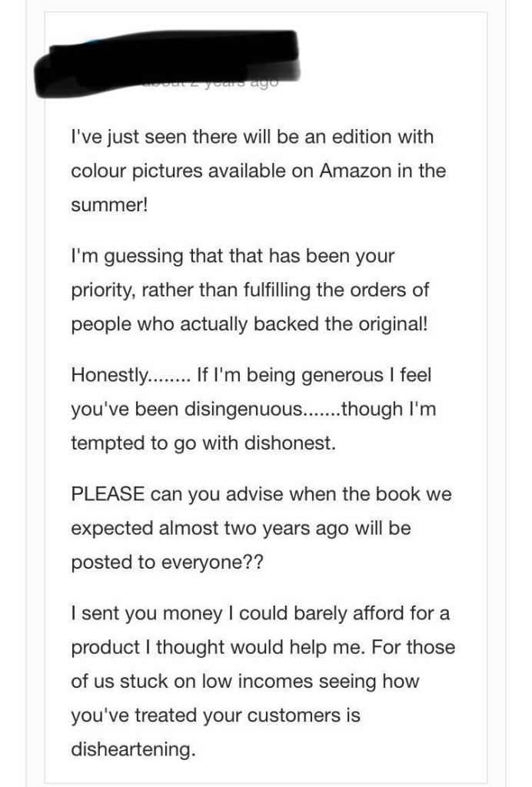
Task: Click the line "posted to everyone??"
Action: point(167,562)
